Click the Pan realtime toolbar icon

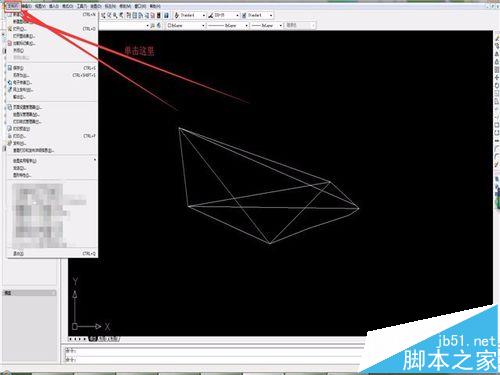pyautogui.click(x=103, y=15)
